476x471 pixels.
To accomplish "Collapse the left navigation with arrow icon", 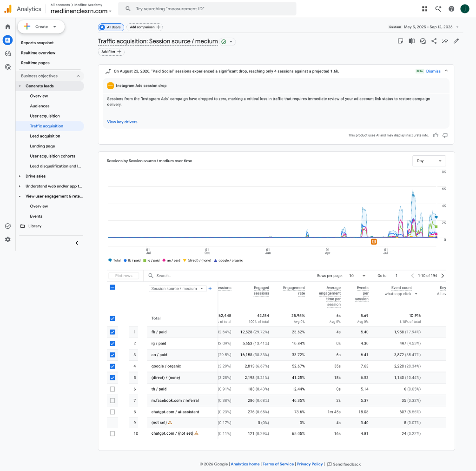I will pyautogui.click(x=77, y=243).
